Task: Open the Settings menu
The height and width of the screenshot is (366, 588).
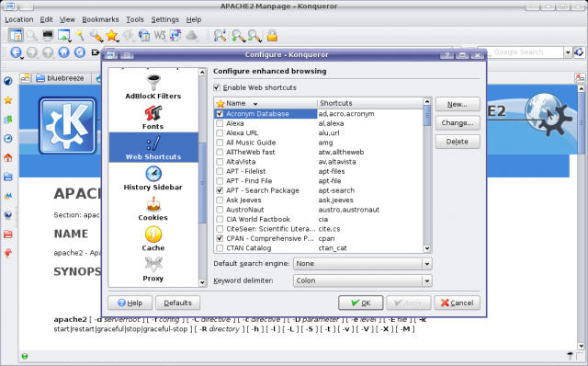Action: pyautogui.click(x=165, y=19)
